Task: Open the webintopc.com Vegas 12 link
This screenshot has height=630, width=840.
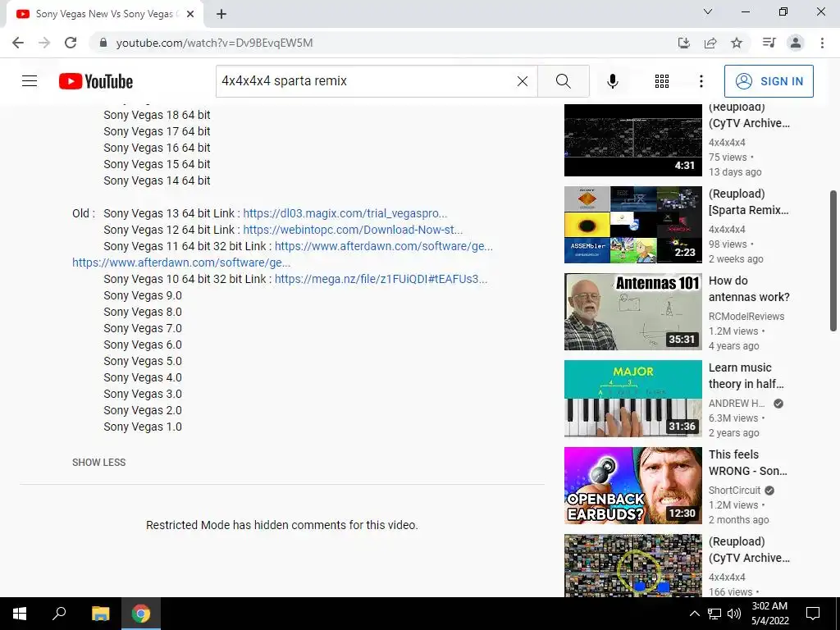Action: click(353, 230)
